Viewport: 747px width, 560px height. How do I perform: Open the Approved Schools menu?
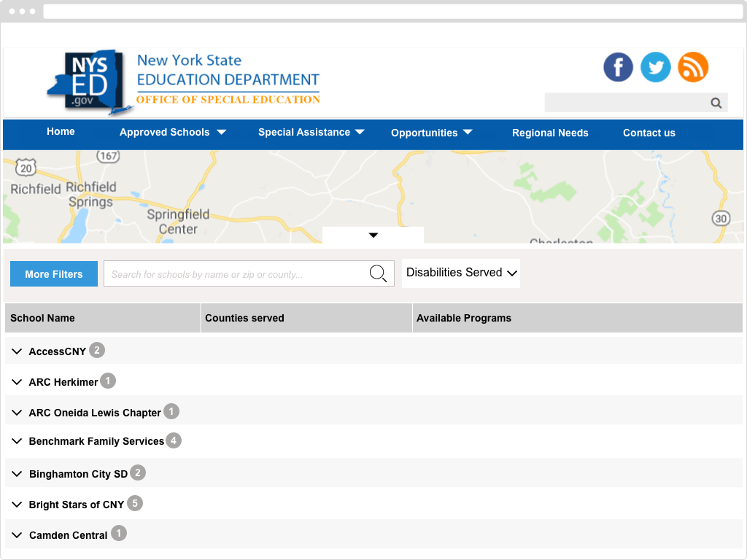(x=173, y=133)
